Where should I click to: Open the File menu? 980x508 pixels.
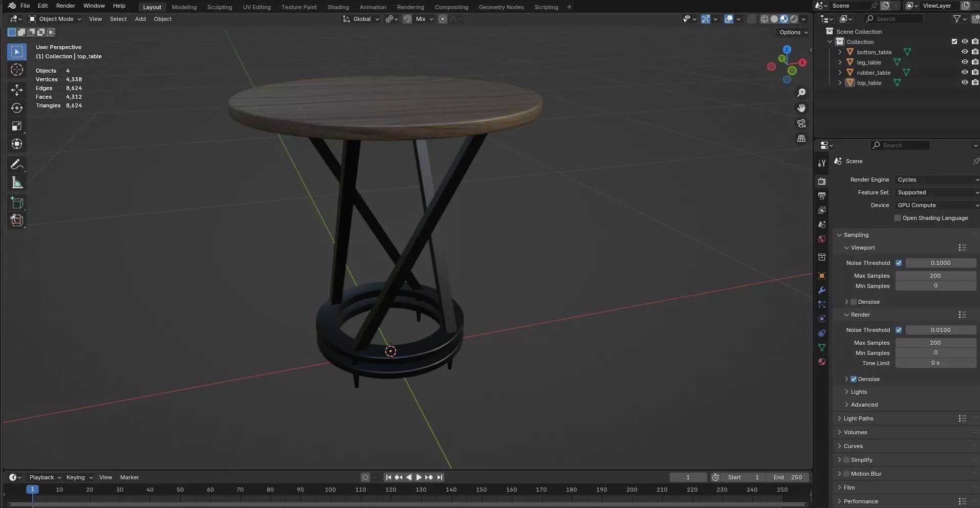pyautogui.click(x=25, y=6)
